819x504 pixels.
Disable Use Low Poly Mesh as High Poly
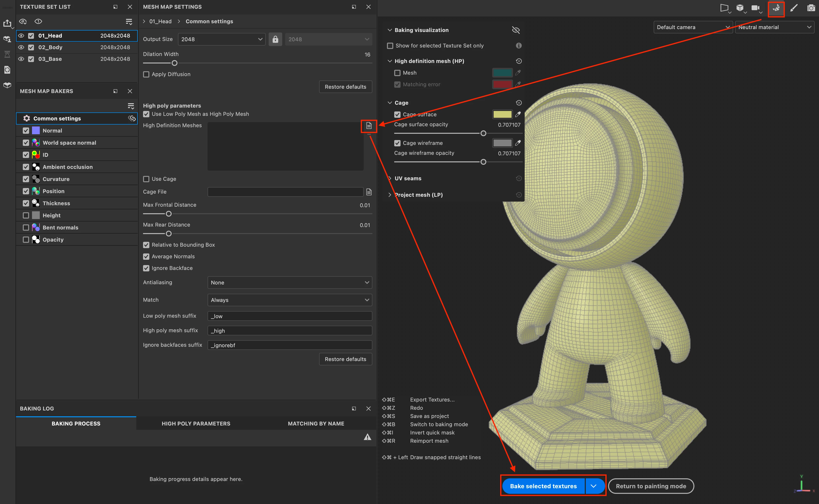(x=146, y=114)
